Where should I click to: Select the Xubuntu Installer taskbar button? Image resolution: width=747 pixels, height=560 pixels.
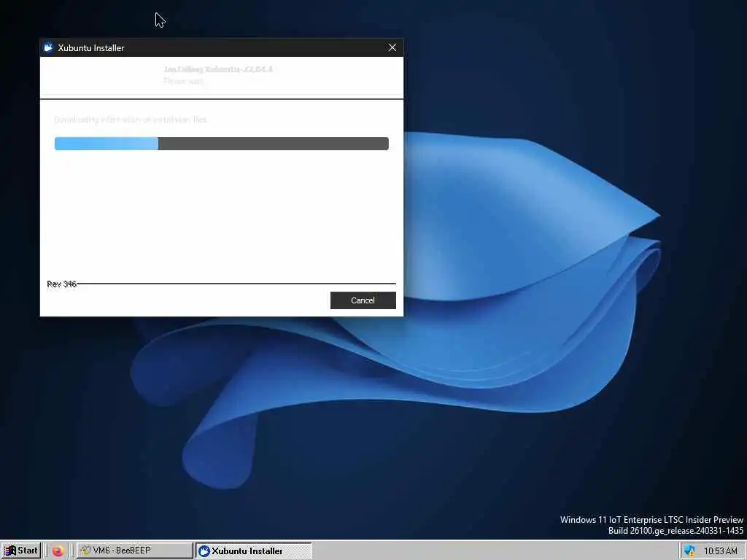[x=254, y=551]
